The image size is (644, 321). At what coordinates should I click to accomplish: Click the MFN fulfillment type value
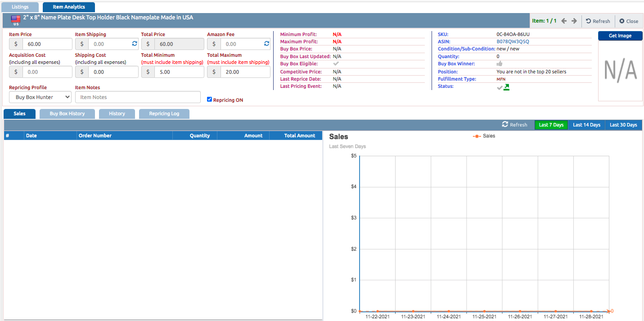[501, 79]
